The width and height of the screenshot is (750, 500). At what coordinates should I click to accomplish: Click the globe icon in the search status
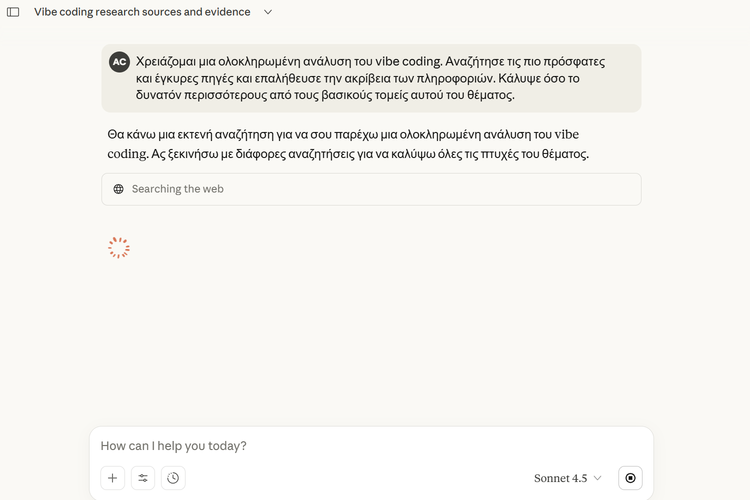pyautogui.click(x=118, y=189)
